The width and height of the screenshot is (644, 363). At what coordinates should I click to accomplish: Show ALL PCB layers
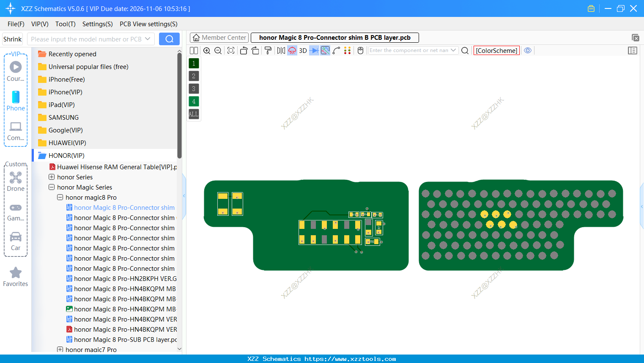click(194, 114)
